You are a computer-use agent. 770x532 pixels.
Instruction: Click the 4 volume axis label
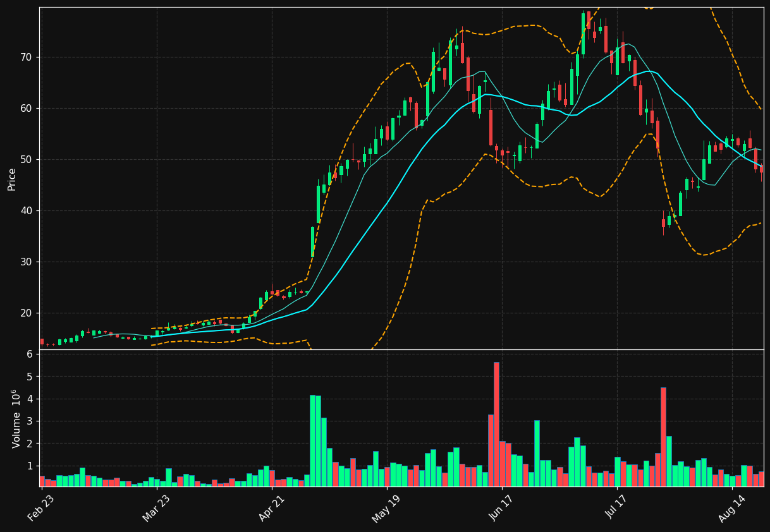pos(29,399)
